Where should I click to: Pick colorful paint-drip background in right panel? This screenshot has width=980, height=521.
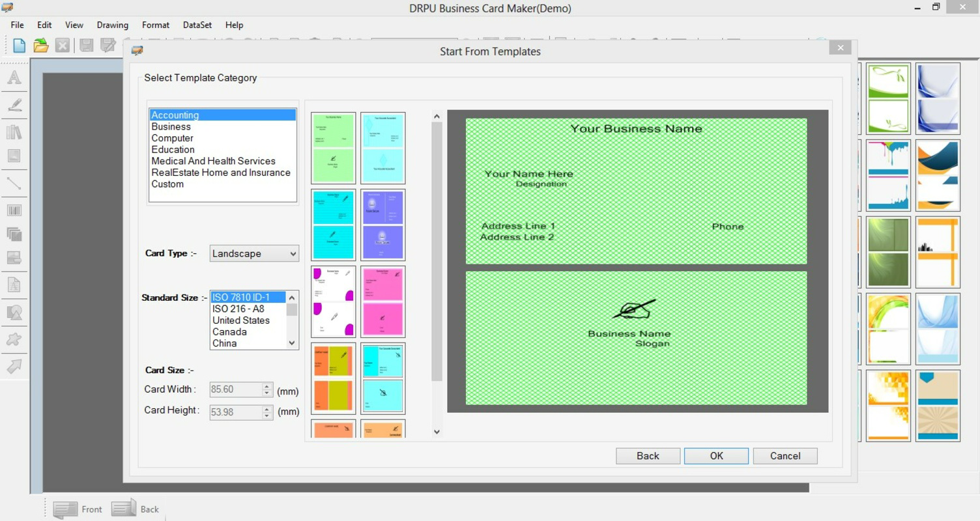click(x=888, y=175)
